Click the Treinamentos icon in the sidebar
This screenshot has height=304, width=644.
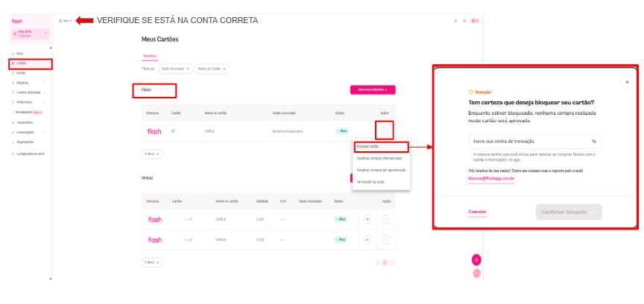coord(13,122)
